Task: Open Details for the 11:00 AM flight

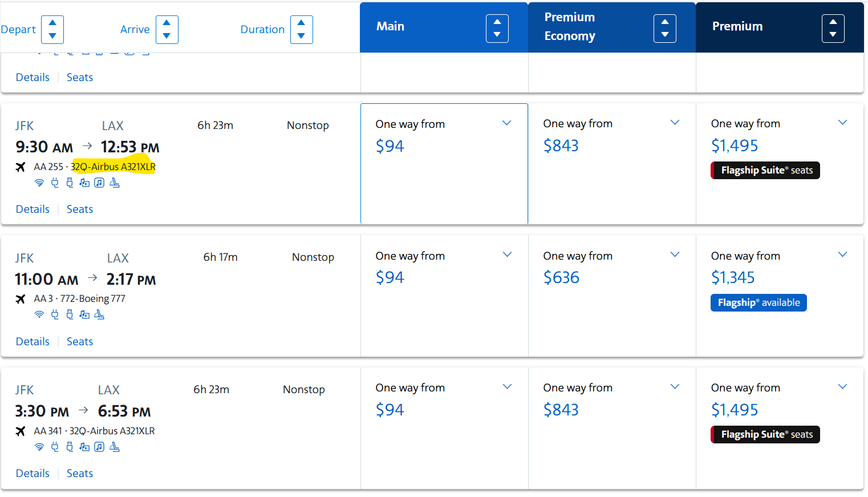Action: [x=33, y=341]
